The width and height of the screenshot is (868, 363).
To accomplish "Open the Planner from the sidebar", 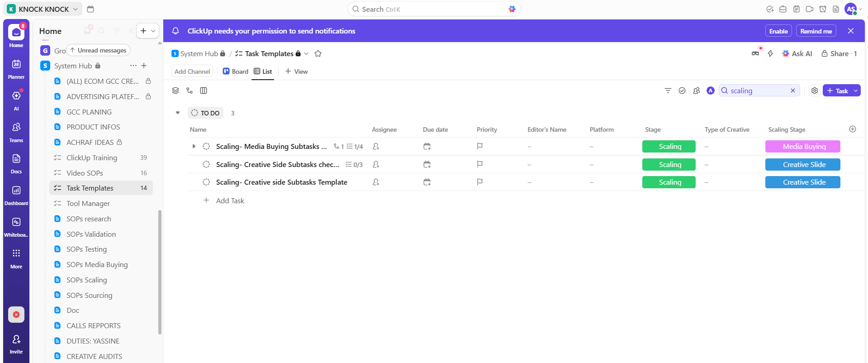I will click(16, 69).
